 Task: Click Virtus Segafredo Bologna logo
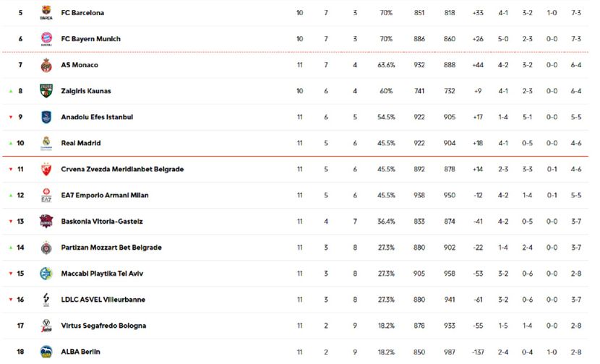(x=46, y=325)
